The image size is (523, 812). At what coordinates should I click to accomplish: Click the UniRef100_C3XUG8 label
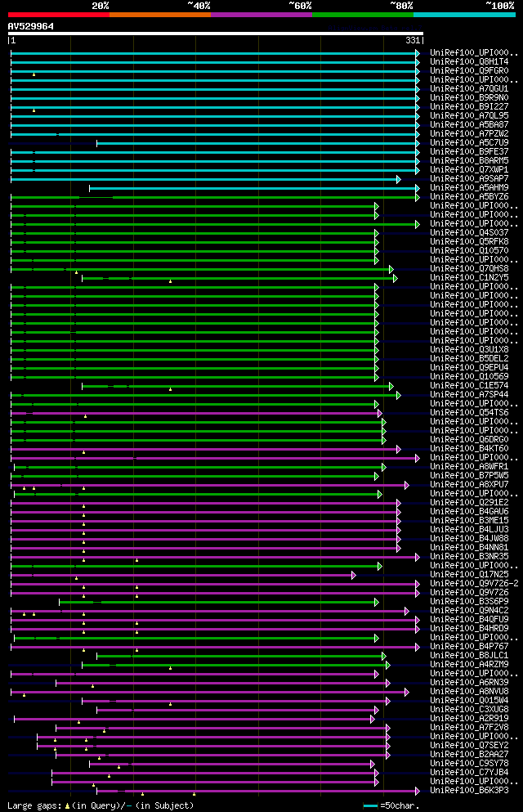click(469, 709)
